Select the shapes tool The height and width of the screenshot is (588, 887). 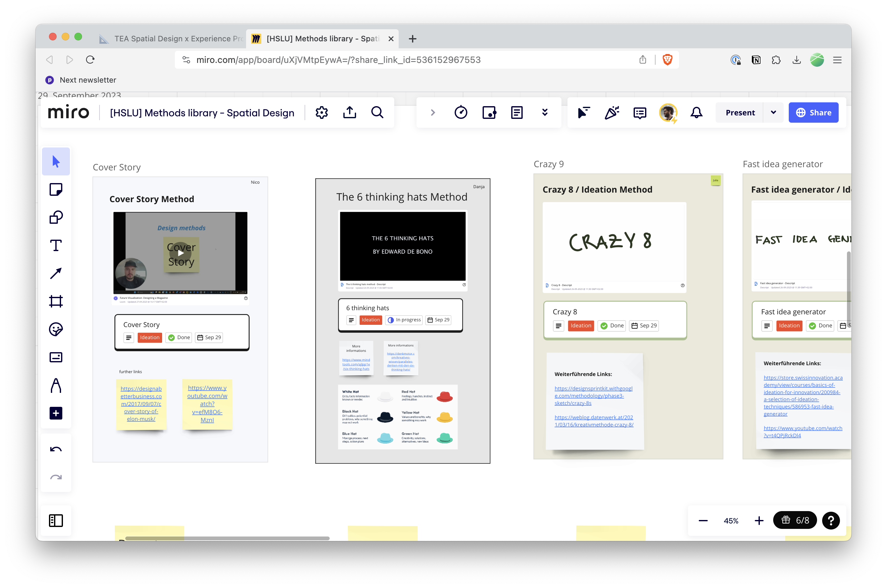click(x=56, y=217)
